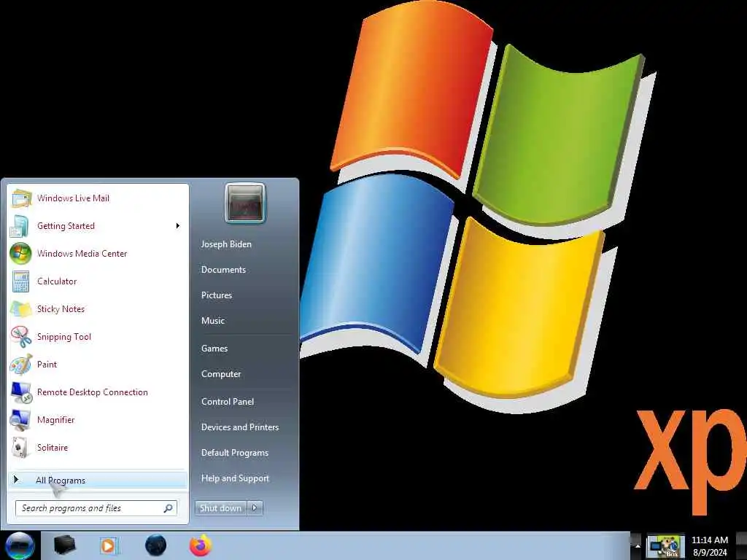The height and width of the screenshot is (560, 747).
Task: Open the Paint palette icon
Action: [21, 365]
